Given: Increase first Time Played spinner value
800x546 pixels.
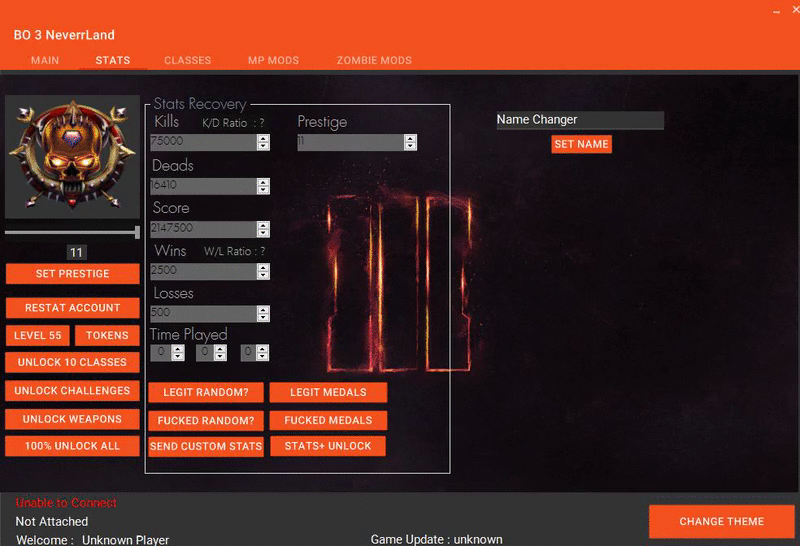Looking at the screenshot, I should click(x=178, y=349).
